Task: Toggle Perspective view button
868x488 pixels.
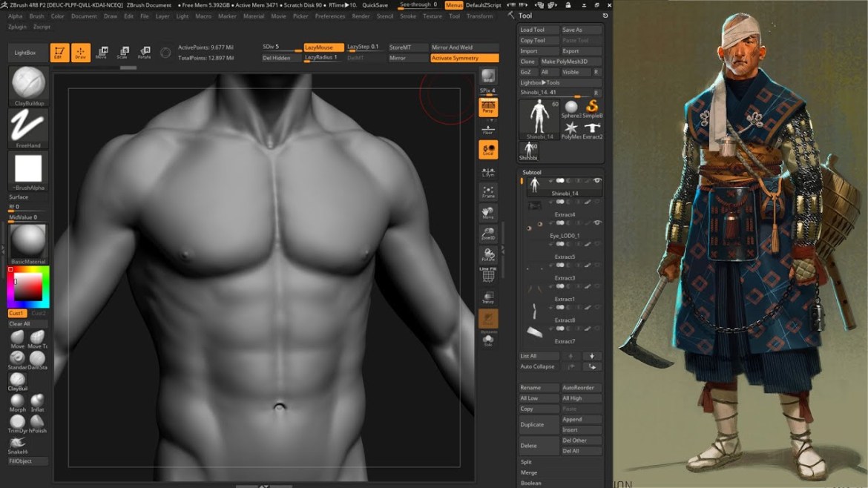Action: [487, 108]
